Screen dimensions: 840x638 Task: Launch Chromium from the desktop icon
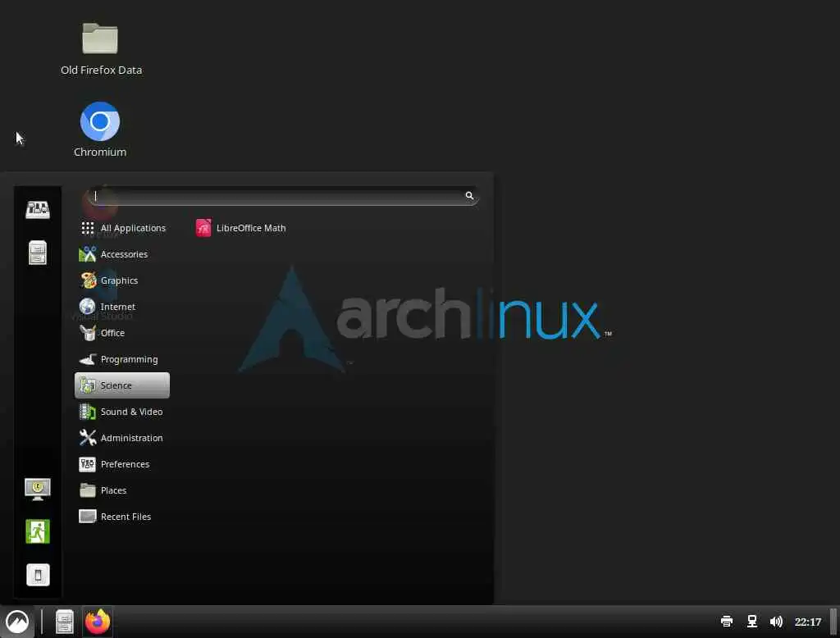99,130
